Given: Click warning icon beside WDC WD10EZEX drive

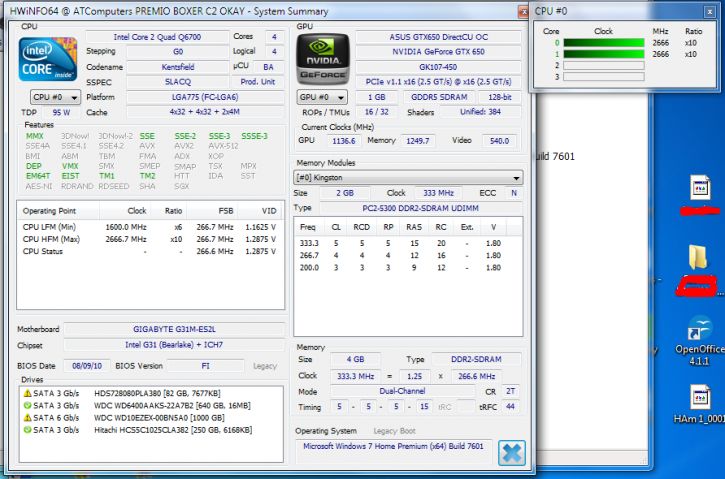Looking at the screenshot, I should click(x=27, y=418).
